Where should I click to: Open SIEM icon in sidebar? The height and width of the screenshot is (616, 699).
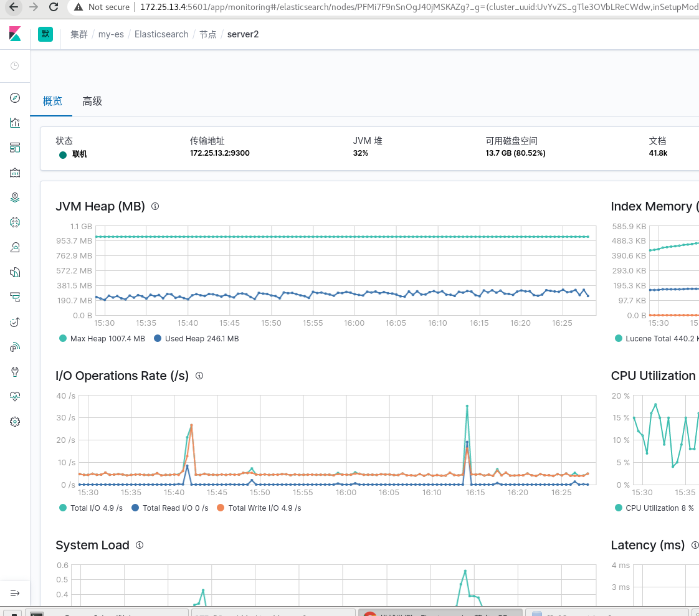[15, 347]
